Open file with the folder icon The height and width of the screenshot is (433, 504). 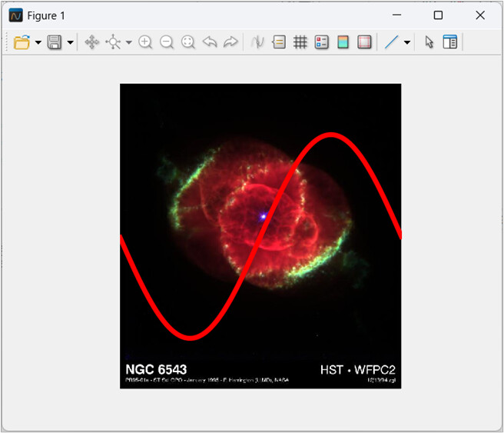(x=22, y=42)
